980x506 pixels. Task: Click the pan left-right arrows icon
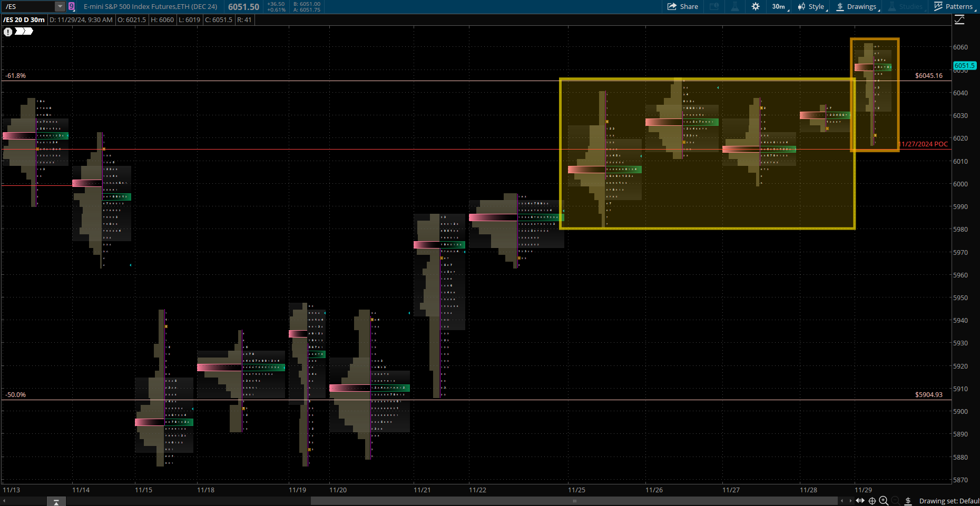[860, 501]
